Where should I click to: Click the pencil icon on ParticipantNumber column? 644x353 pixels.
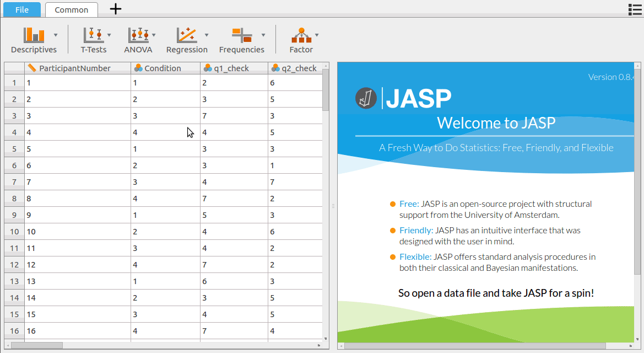[x=31, y=68]
